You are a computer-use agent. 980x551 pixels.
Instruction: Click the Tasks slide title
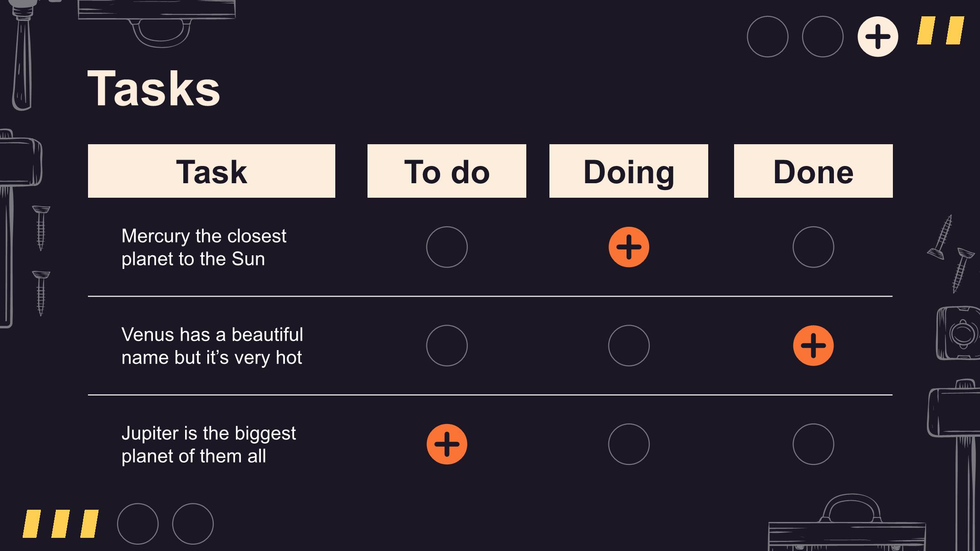pyautogui.click(x=154, y=88)
